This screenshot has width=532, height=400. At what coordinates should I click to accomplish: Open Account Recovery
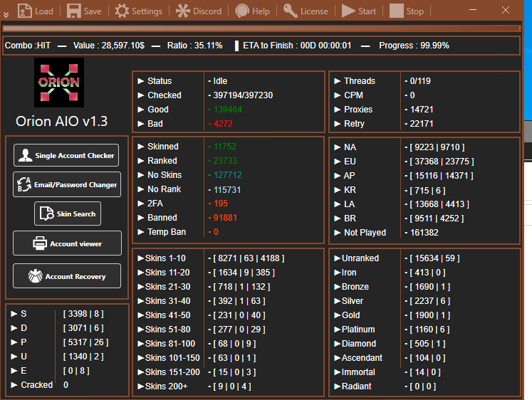point(67,276)
